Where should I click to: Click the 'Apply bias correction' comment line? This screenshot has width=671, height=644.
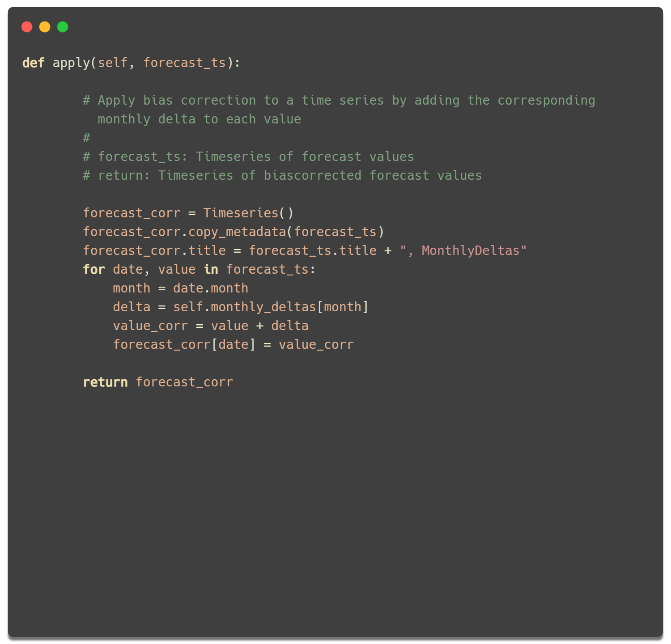[x=339, y=101]
